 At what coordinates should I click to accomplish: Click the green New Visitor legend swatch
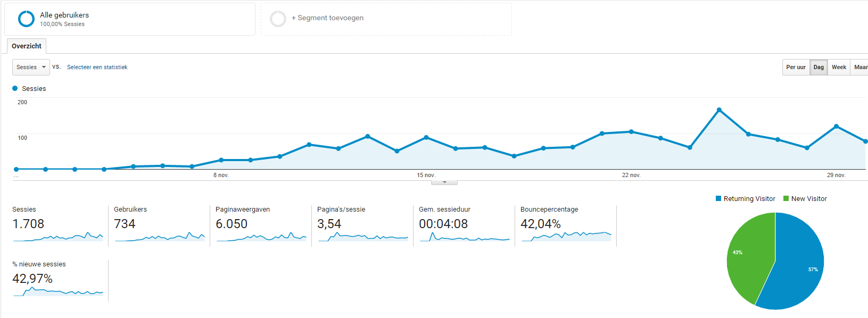[x=786, y=198]
